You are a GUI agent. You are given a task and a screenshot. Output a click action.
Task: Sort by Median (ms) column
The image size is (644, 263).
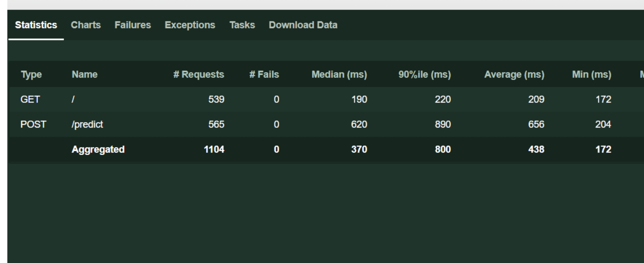click(x=340, y=74)
